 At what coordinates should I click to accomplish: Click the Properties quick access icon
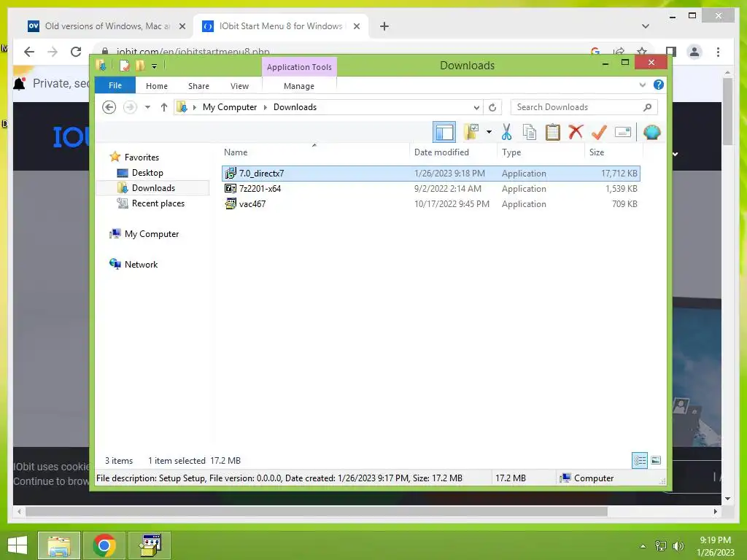tap(124, 66)
